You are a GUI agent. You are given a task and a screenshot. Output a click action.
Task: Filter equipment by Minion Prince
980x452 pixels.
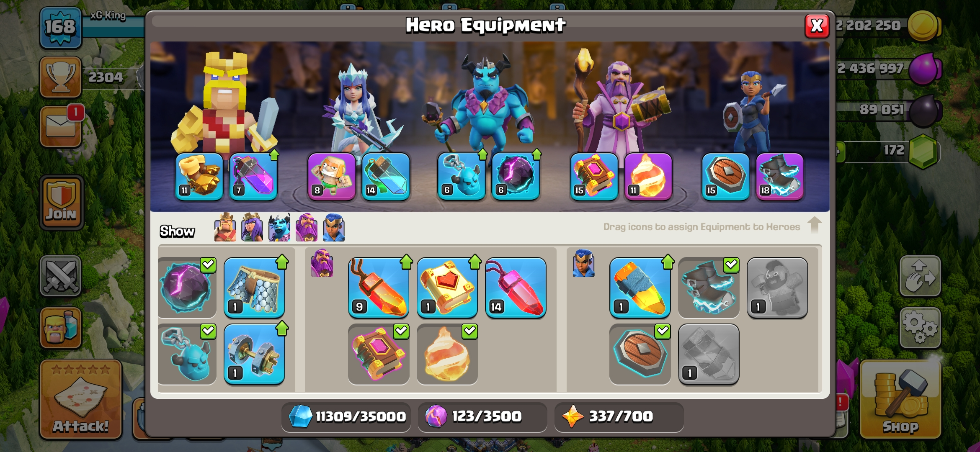pyautogui.click(x=279, y=227)
